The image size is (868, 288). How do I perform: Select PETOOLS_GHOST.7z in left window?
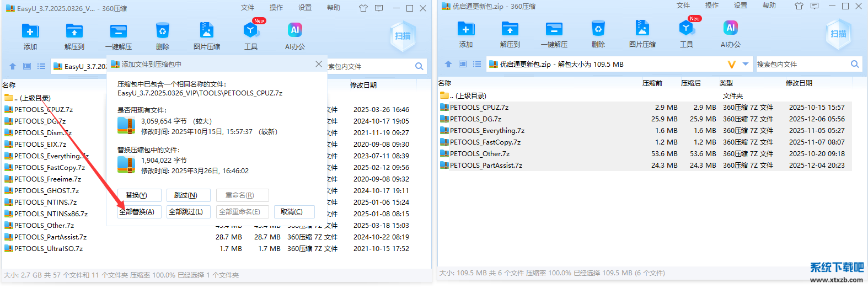(x=46, y=190)
